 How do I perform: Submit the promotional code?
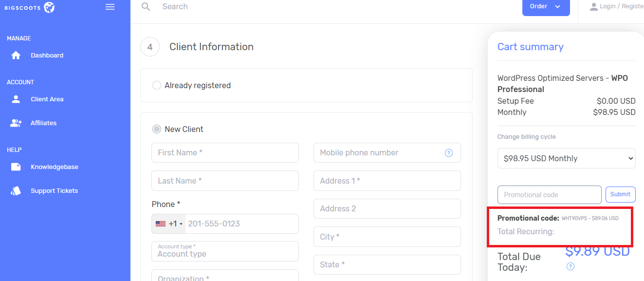click(621, 194)
